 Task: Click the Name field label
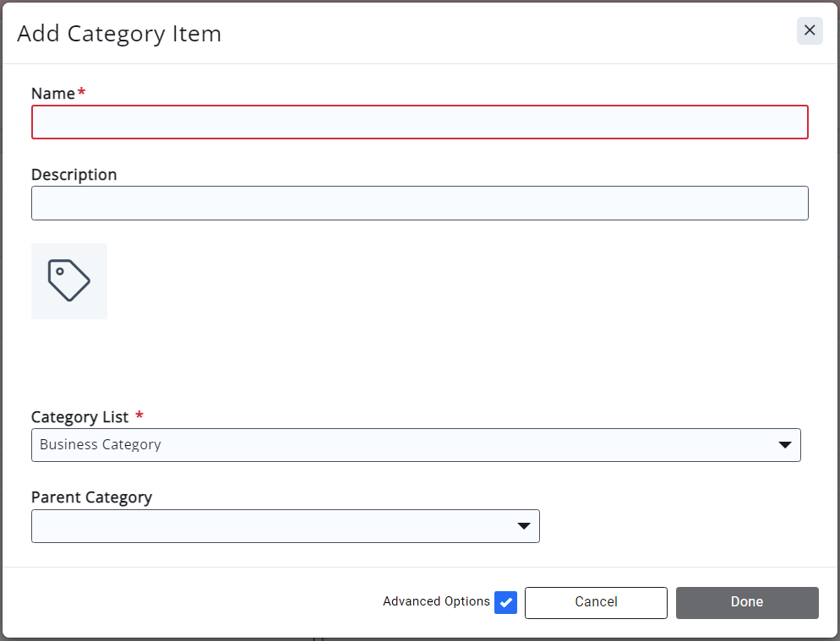click(52, 94)
